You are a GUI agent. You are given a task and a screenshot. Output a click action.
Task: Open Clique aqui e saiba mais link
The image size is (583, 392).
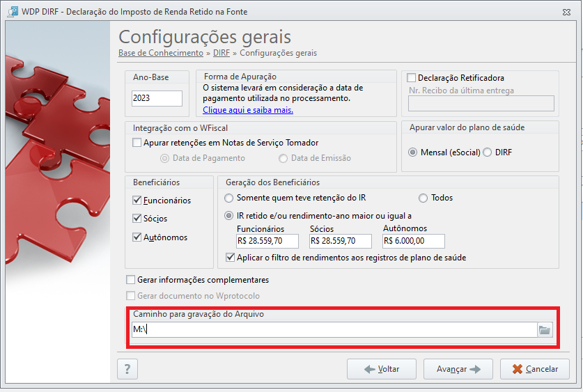[x=248, y=110]
